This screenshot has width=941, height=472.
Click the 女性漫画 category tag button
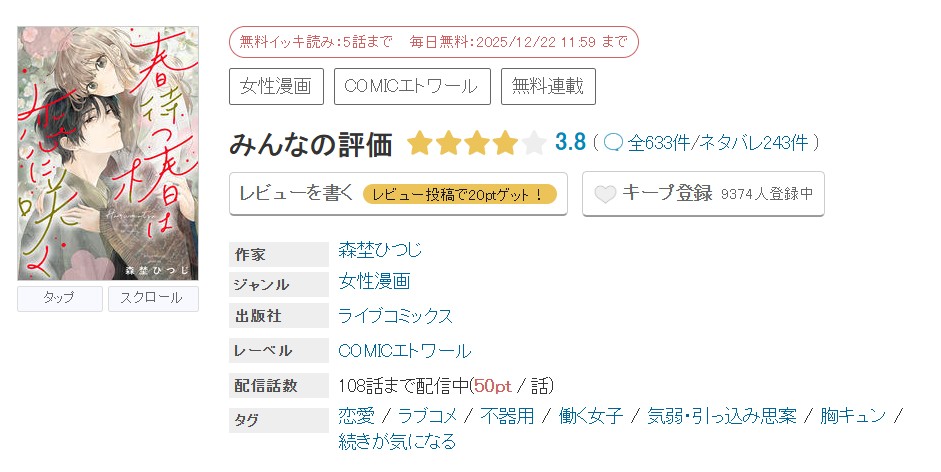[x=276, y=86]
